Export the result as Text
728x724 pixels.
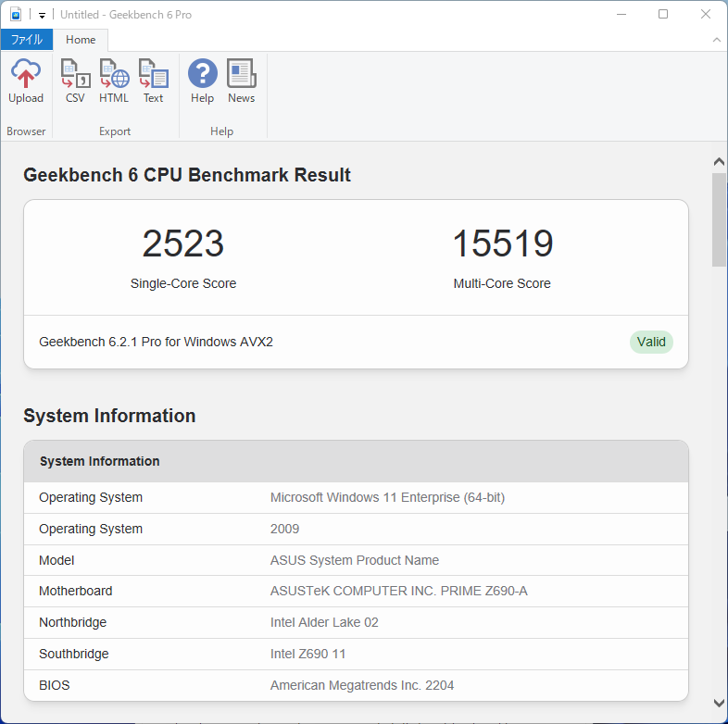click(x=153, y=81)
